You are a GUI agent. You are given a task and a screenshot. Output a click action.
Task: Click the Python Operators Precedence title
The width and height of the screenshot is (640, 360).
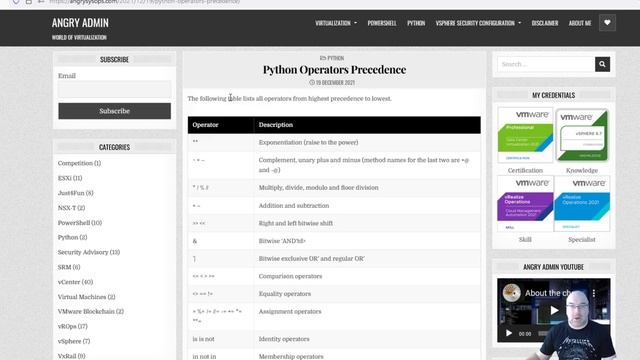pyautogui.click(x=334, y=70)
